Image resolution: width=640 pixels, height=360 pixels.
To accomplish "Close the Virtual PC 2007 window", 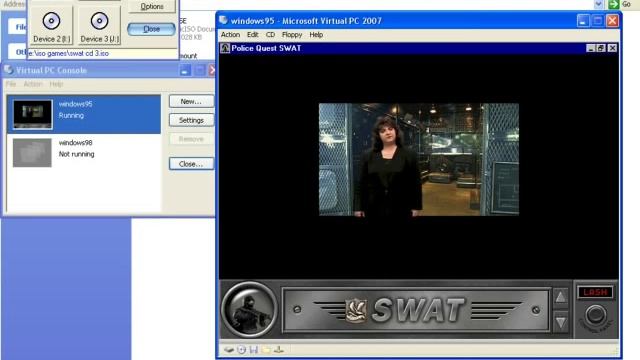I will 612,20.
